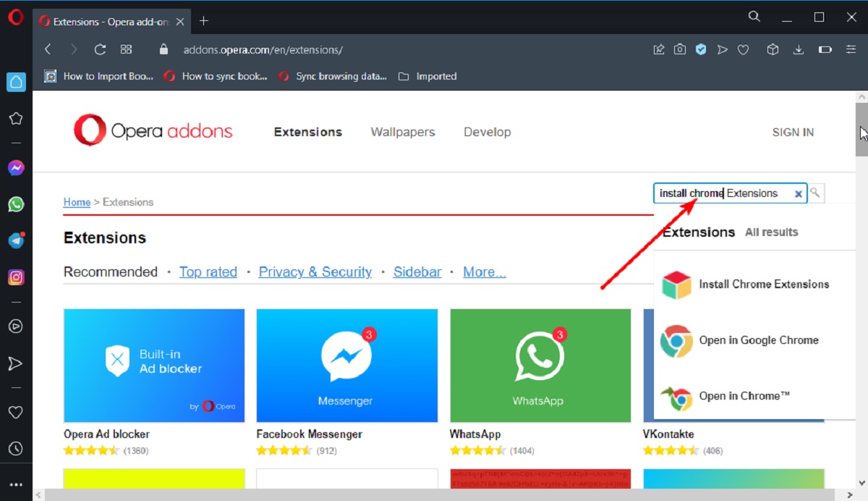Screen dimensions: 868x501
Task: Open WhatsApp in the sidebar
Action: click(16, 204)
